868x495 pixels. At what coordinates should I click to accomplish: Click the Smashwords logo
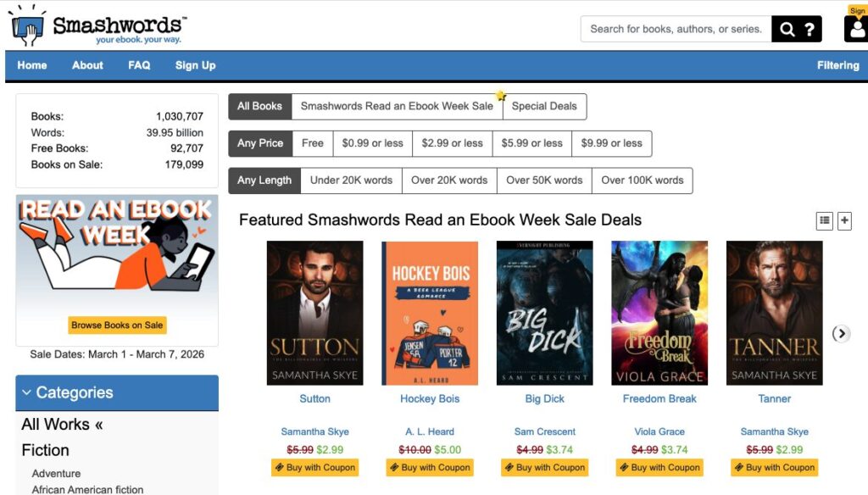tap(99, 25)
